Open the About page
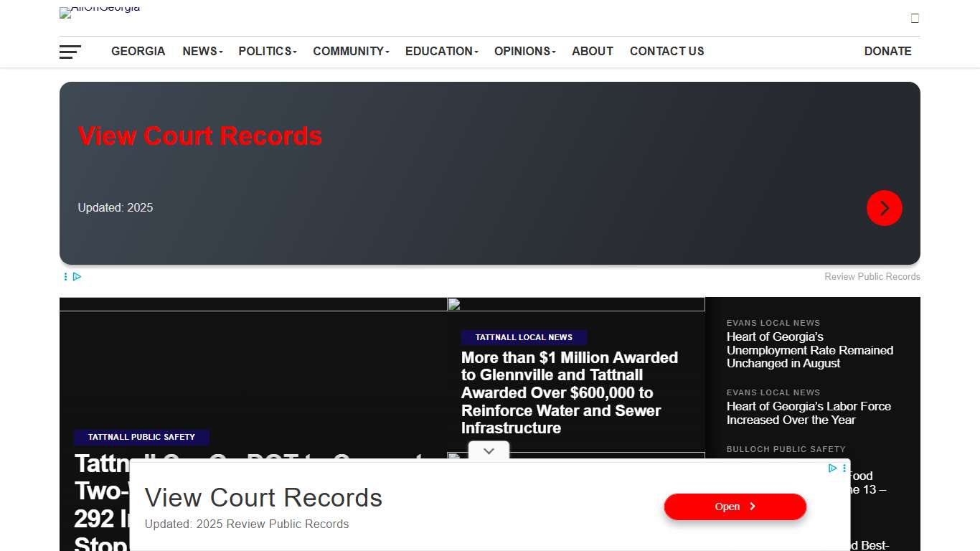The height and width of the screenshot is (551, 980). (x=592, y=52)
